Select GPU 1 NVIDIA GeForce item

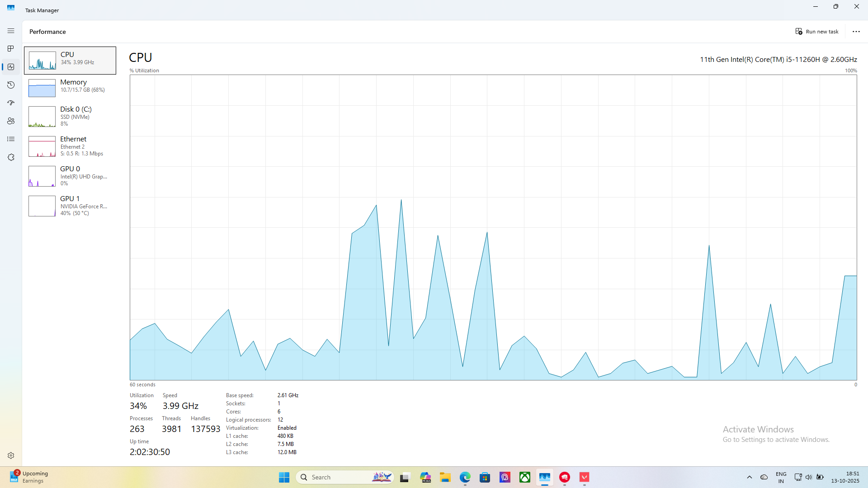click(x=70, y=206)
